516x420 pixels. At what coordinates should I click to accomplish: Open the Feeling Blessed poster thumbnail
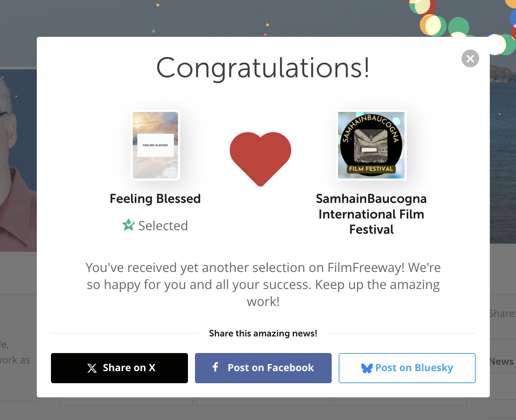click(x=155, y=145)
